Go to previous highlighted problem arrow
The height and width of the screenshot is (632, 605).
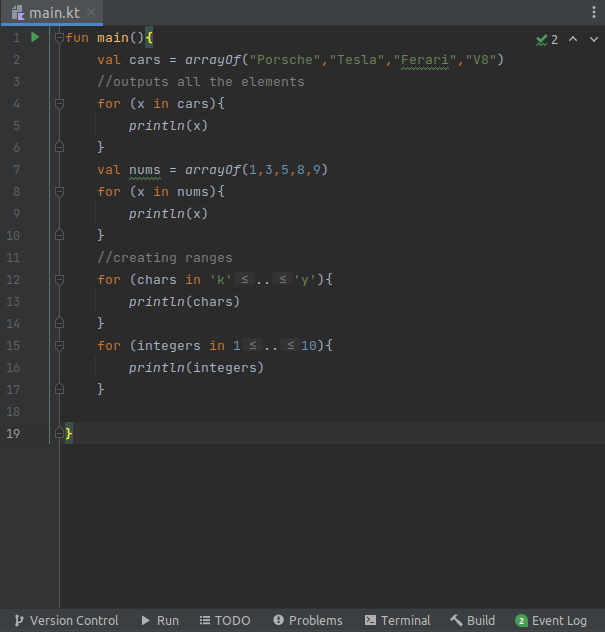point(573,39)
